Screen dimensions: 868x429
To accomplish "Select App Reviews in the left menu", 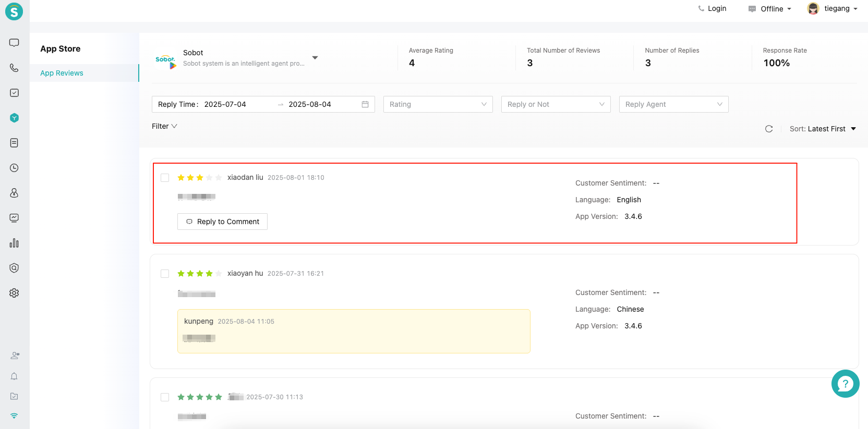I will point(62,73).
